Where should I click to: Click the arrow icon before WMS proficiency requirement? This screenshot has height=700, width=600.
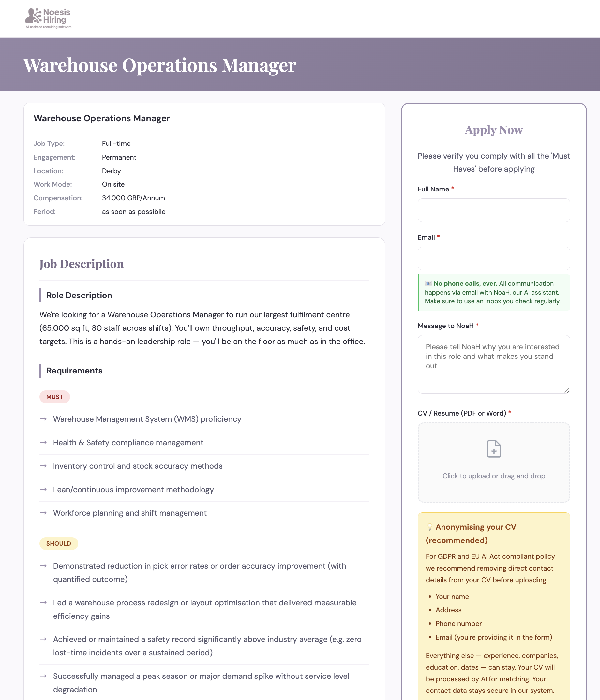pyautogui.click(x=43, y=419)
